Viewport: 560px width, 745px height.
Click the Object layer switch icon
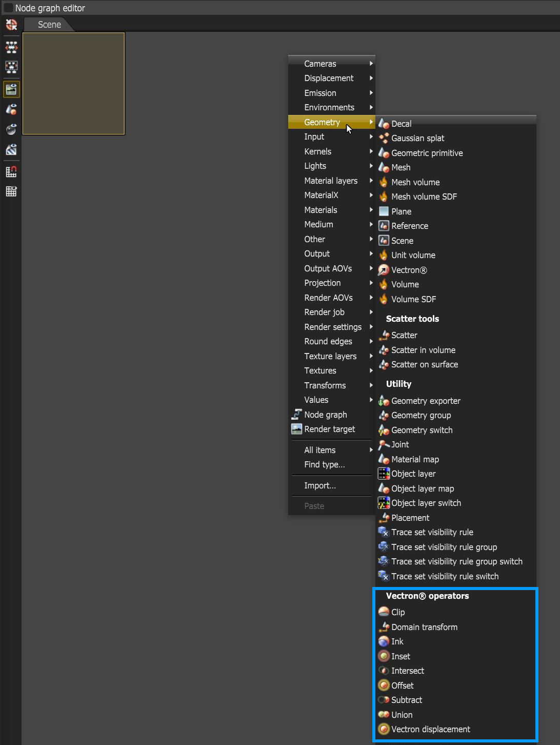pyautogui.click(x=384, y=503)
